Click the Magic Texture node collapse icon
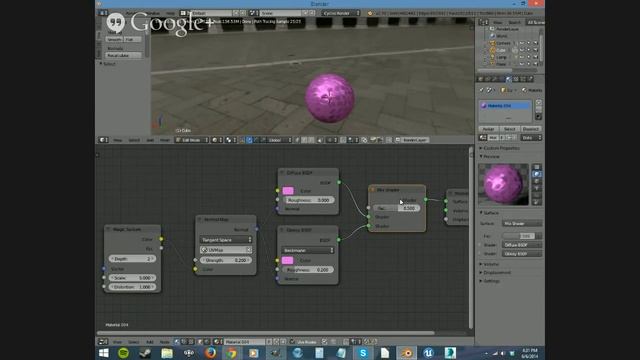The height and width of the screenshot is (360, 640). point(109,229)
